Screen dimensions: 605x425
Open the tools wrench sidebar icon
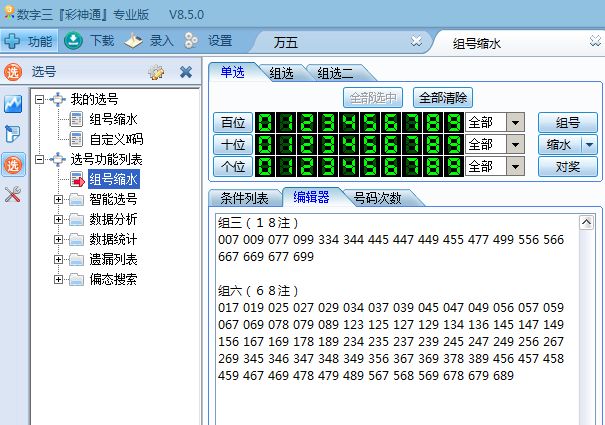pyautogui.click(x=12, y=194)
